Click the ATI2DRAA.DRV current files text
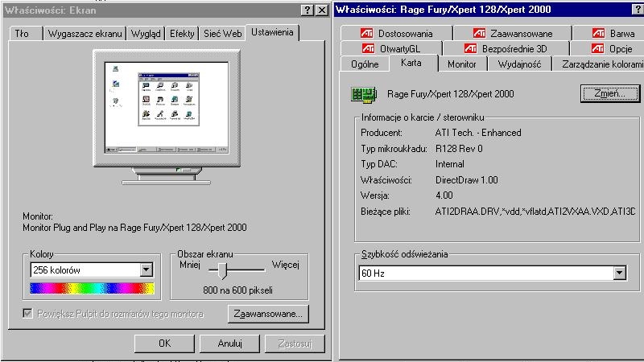This screenshot has height=362, width=644. point(535,212)
